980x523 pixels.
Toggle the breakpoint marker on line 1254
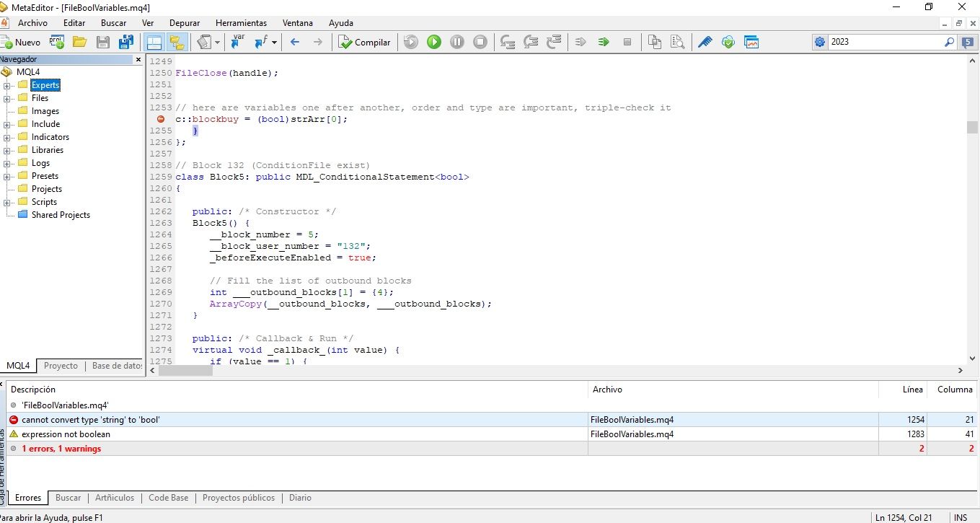160,119
